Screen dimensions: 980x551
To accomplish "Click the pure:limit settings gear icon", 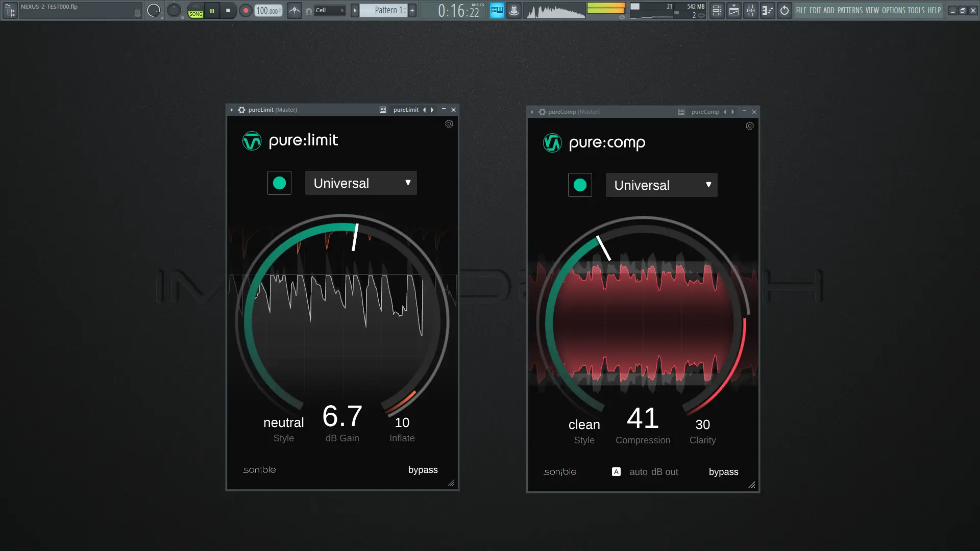I will click(449, 124).
